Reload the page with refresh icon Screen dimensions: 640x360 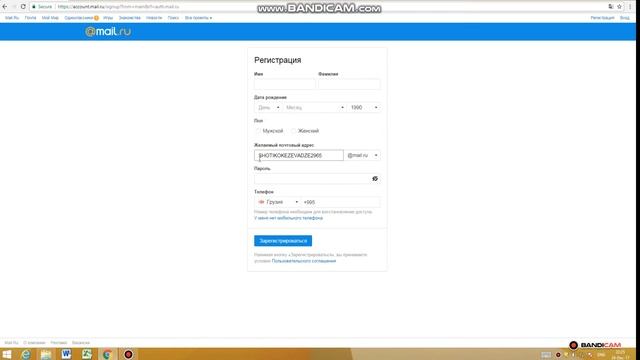pyautogui.click(x=23, y=7)
